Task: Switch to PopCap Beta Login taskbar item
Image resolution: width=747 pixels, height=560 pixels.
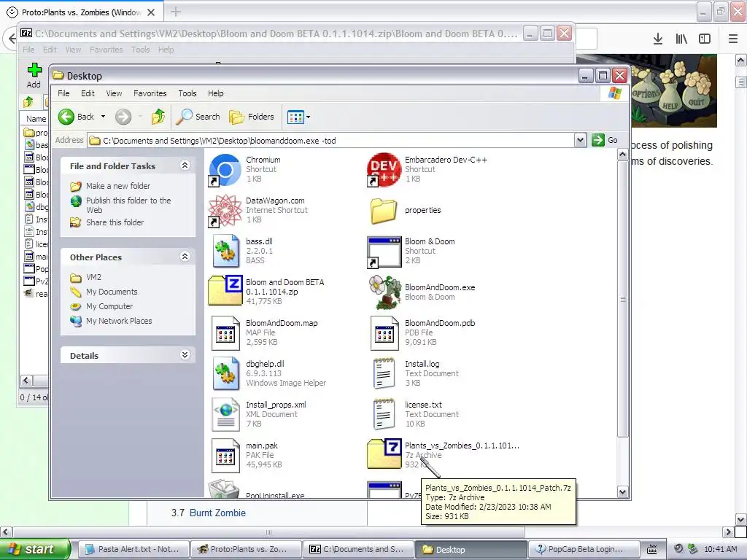Action: point(584,549)
